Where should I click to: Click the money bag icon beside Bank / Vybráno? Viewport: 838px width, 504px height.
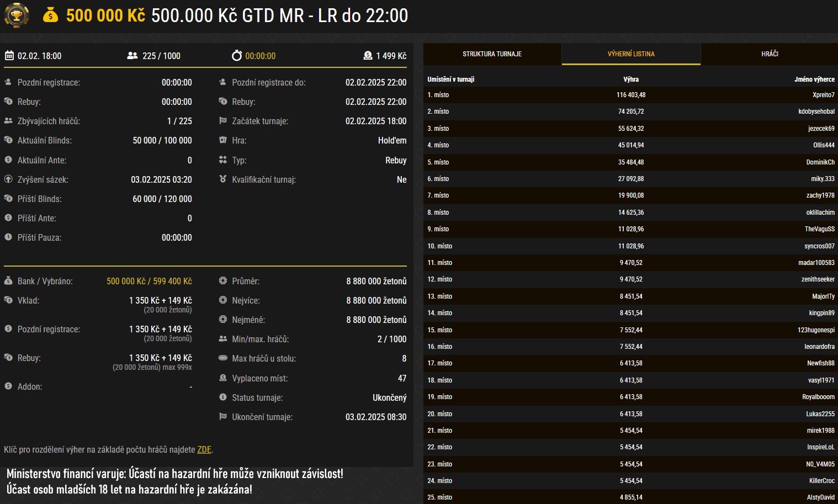click(8, 280)
